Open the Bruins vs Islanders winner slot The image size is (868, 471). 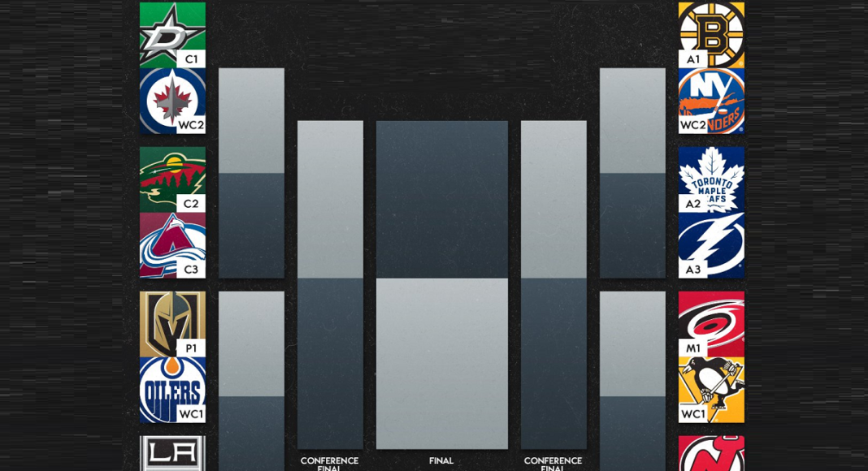coord(633,120)
